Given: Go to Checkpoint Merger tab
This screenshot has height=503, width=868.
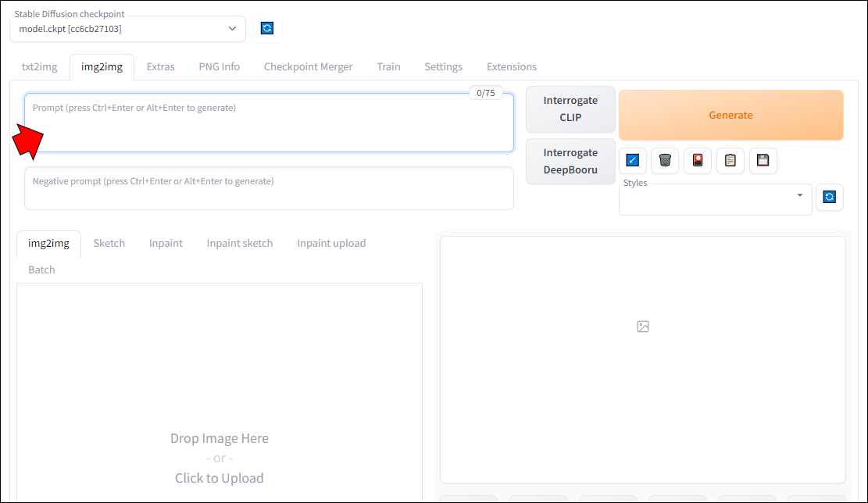Looking at the screenshot, I should point(309,66).
